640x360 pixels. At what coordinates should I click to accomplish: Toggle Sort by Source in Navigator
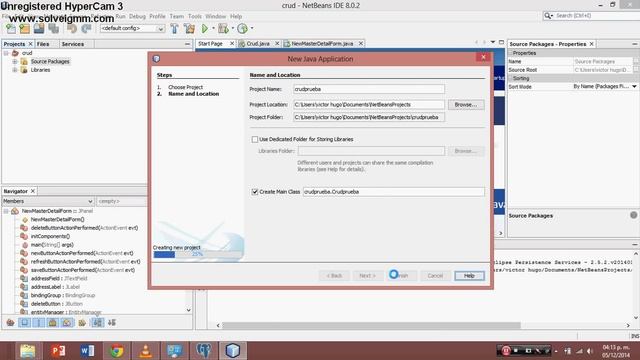112,323
